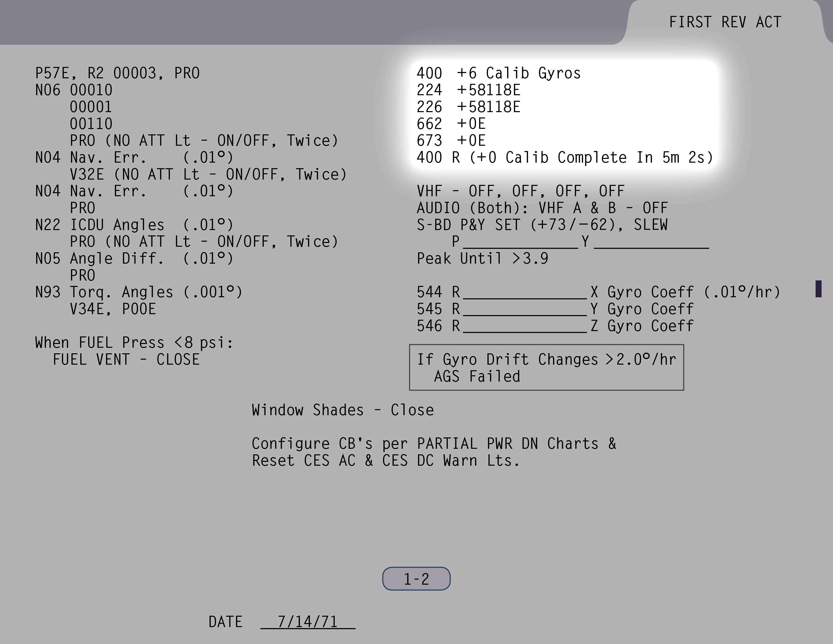Screen dimensions: 833x644
Task: Click the Gyro Drift AGS Failed box
Action: point(546,367)
